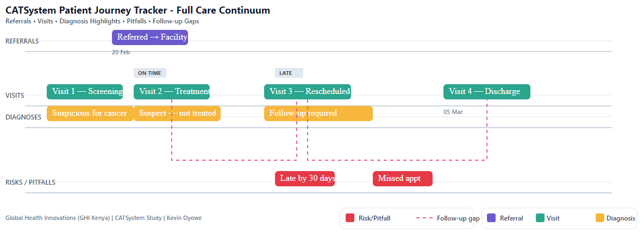
Task: Click the REFERRALS lane label
Action: pos(22,41)
